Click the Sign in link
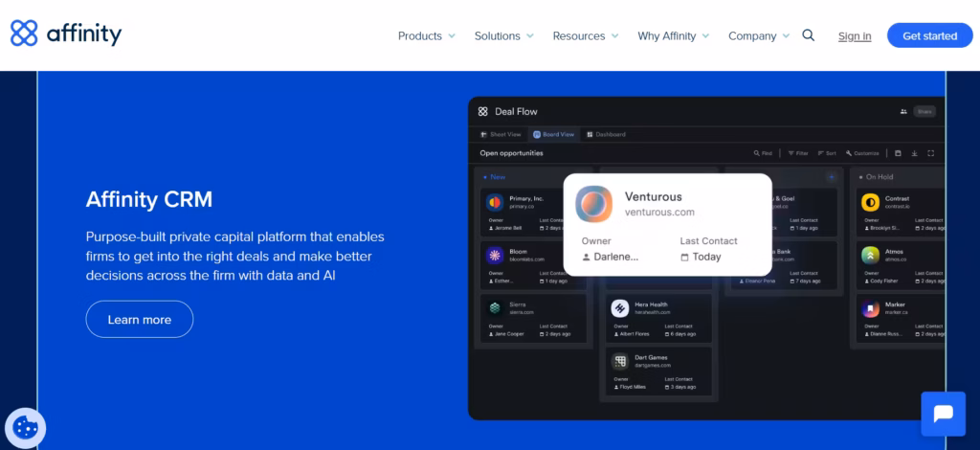 pyautogui.click(x=855, y=36)
